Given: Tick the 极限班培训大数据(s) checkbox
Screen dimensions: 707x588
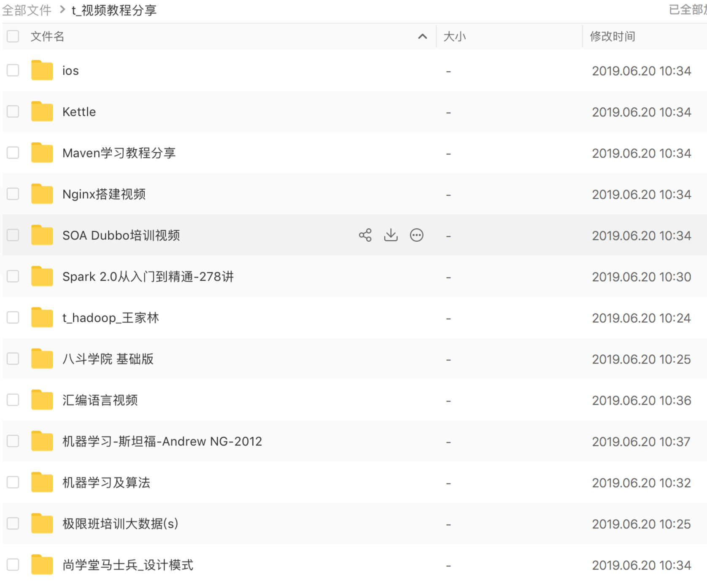Looking at the screenshot, I should click(13, 523).
